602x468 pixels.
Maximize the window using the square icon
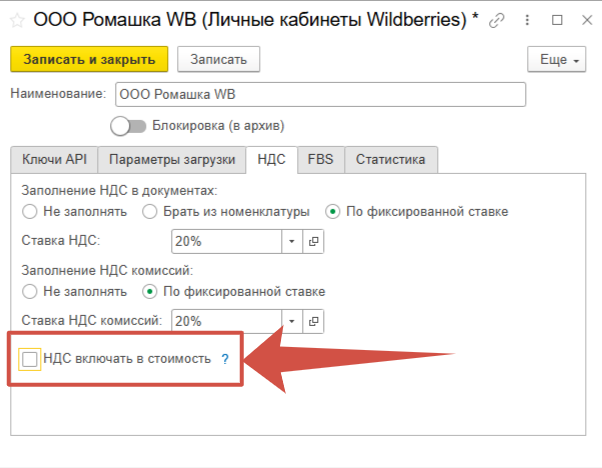tap(556, 20)
